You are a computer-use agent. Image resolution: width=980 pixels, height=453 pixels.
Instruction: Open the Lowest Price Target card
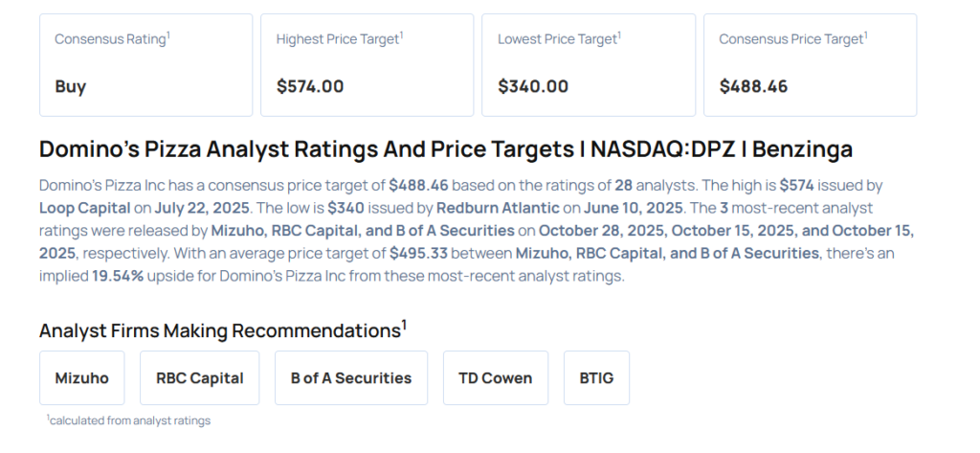coord(589,64)
